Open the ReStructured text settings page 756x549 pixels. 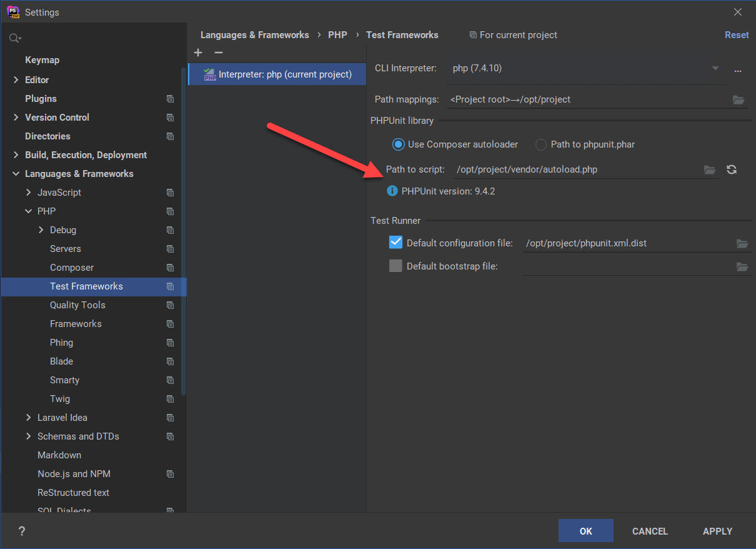click(x=73, y=493)
